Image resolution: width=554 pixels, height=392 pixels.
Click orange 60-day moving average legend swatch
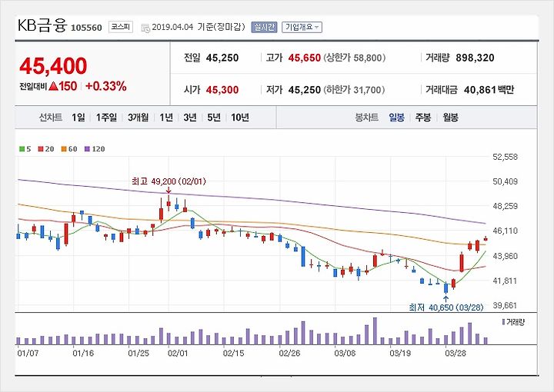[64, 149]
